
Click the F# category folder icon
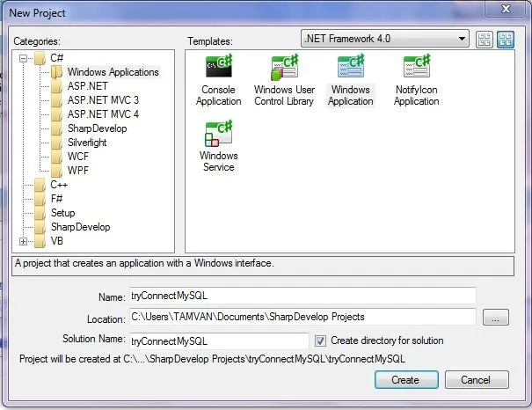tap(40, 199)
